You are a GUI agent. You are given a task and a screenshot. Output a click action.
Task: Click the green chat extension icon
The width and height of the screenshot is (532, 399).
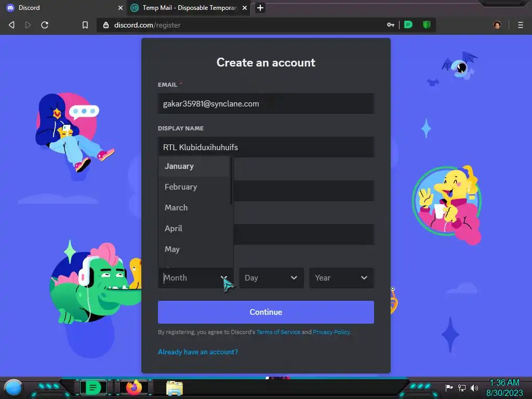[x=408, y=25]
